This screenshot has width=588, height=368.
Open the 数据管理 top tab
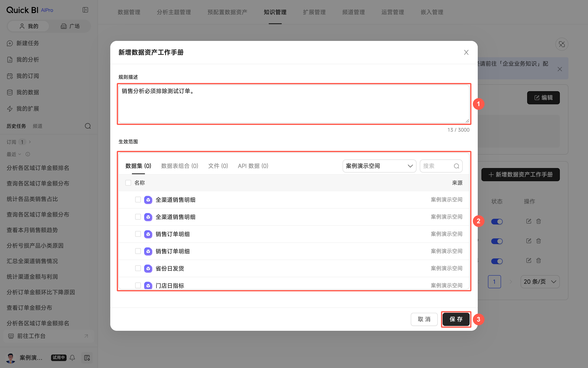pyautogui.click(x=129, y=12)
